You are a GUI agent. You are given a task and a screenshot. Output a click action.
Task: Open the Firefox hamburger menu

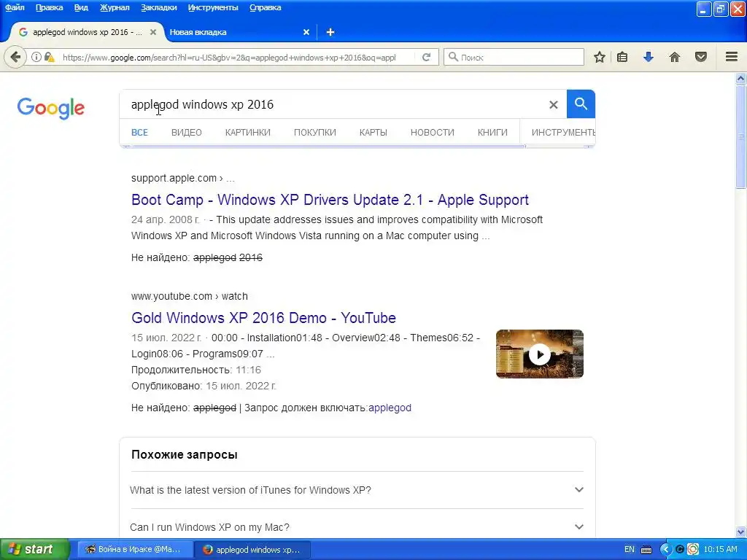(x=732, y=57)
